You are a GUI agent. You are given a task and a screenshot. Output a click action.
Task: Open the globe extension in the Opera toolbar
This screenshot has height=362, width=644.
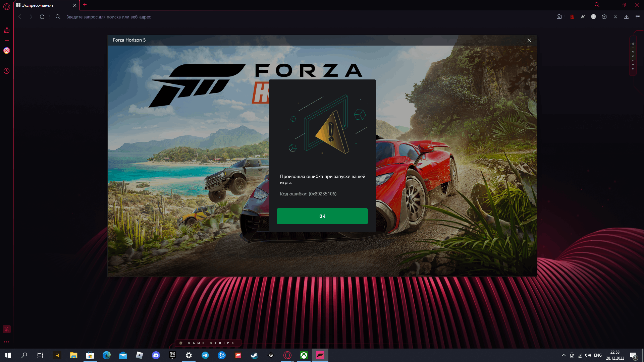pyautogui.click(x=593, y=17)
